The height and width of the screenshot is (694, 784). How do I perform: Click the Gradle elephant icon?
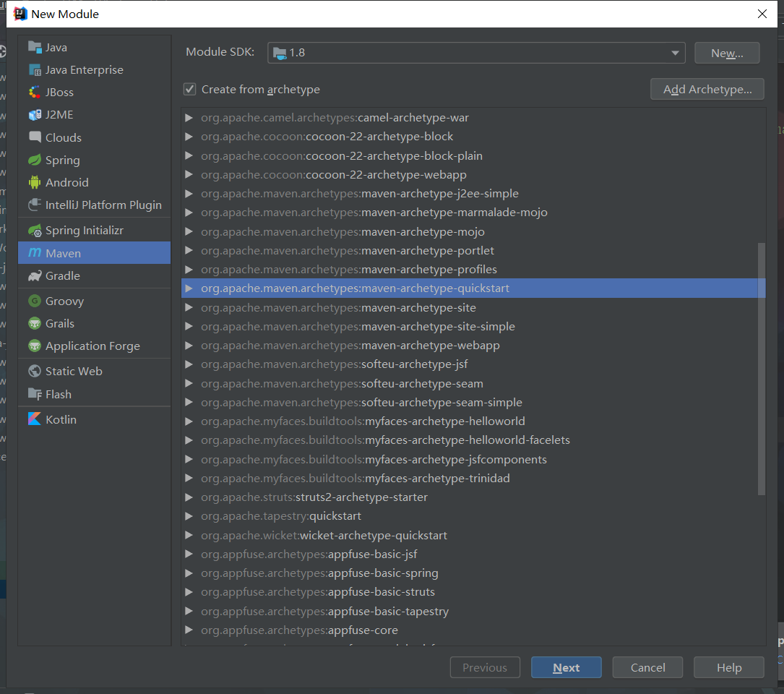point(35,275)
